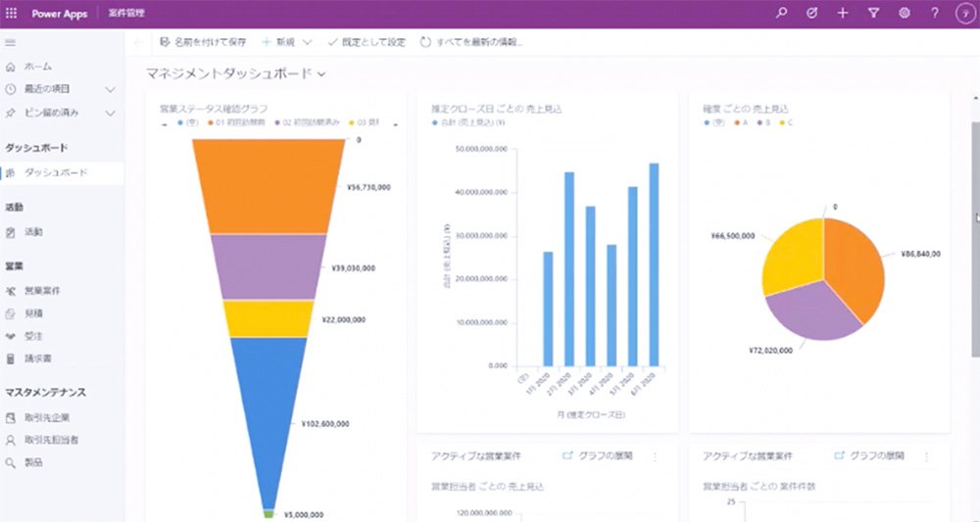980x522 pixels.
Task: Open the task flow assistant target icon
Action: click(811, 13)
